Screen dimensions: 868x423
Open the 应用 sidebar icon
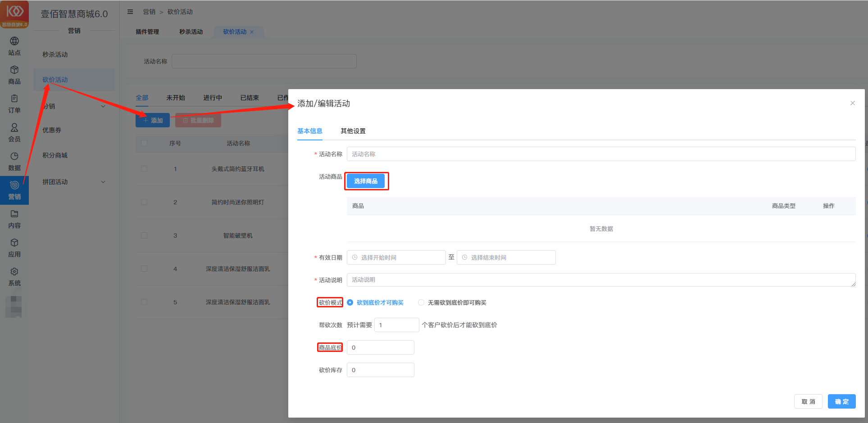pyautogui.click(x=14, y=248)
